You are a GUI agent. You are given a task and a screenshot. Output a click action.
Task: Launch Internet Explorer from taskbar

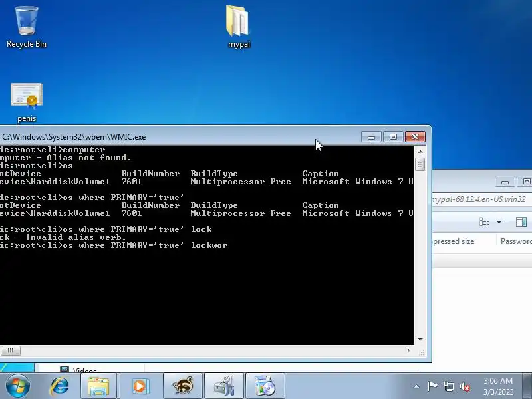tap(60, 386)
